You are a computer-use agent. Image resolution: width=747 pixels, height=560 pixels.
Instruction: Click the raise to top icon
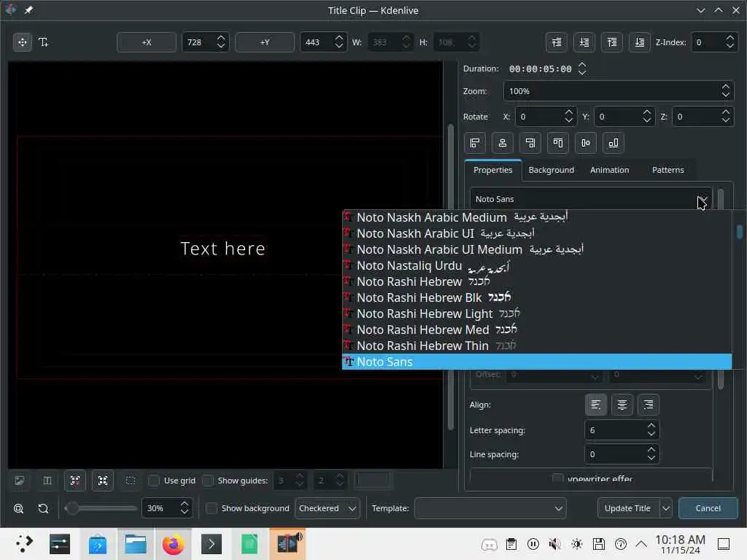[612, 42]
